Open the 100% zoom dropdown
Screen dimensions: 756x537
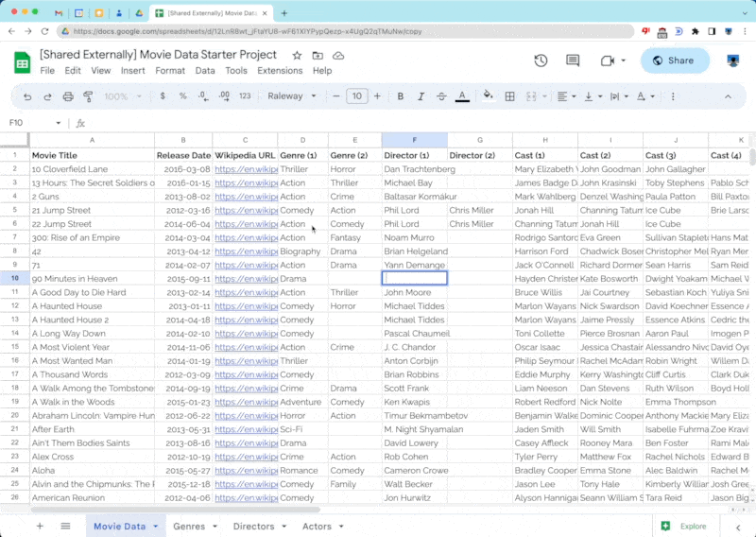tap(123, 96)
